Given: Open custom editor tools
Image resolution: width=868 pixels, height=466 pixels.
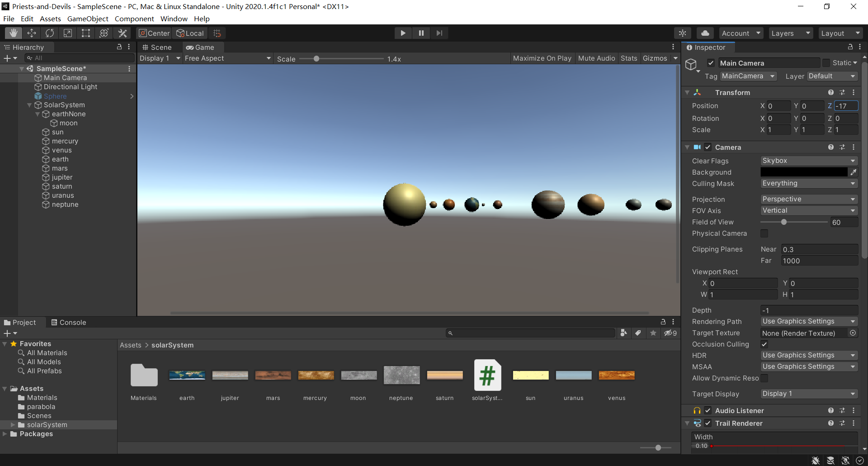Looking at the screenshot, I should pyautogui.click(x=123, y=33).
